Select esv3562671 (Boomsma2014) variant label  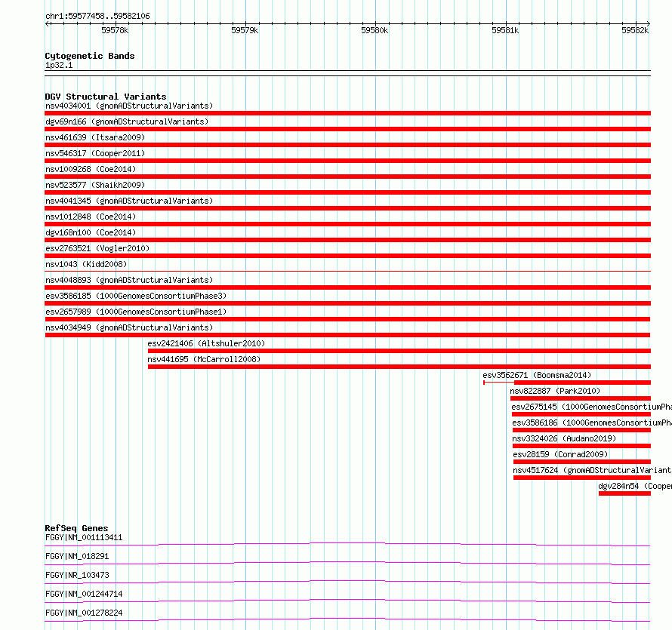click(x=537, y=375)
